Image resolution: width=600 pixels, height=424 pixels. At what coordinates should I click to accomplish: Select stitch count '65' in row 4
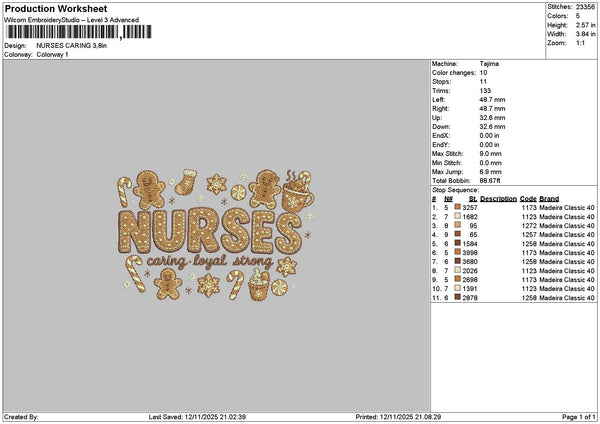(474, 235)
